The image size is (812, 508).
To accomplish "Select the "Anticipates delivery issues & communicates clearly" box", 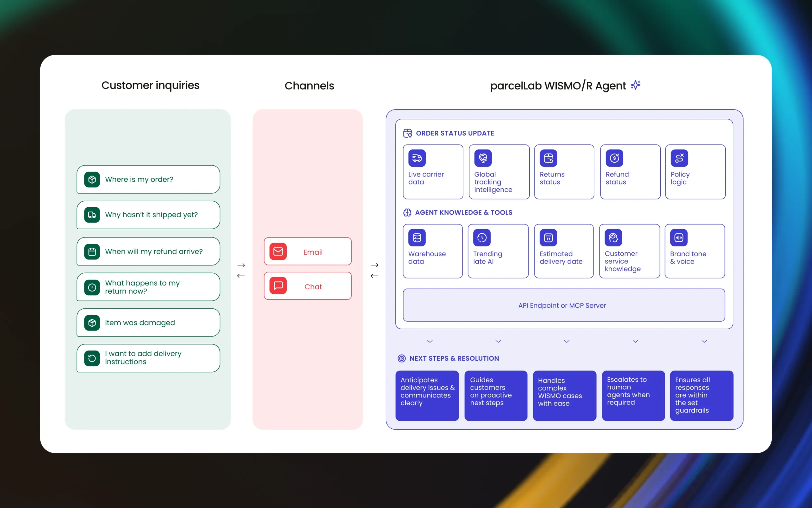I will [x=427, y=396].
